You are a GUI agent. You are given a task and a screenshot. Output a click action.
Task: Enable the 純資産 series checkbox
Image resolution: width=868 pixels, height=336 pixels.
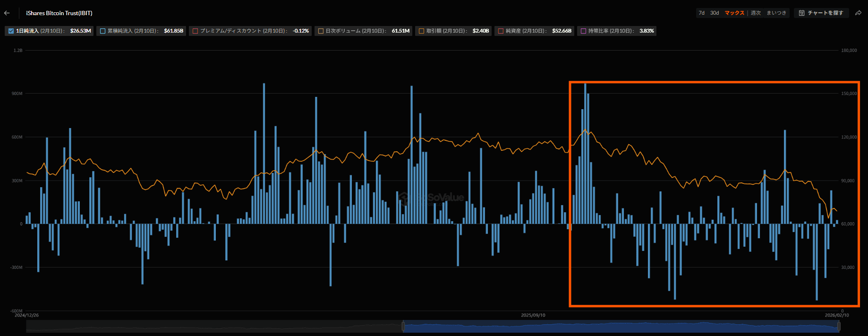coord(501,31)
